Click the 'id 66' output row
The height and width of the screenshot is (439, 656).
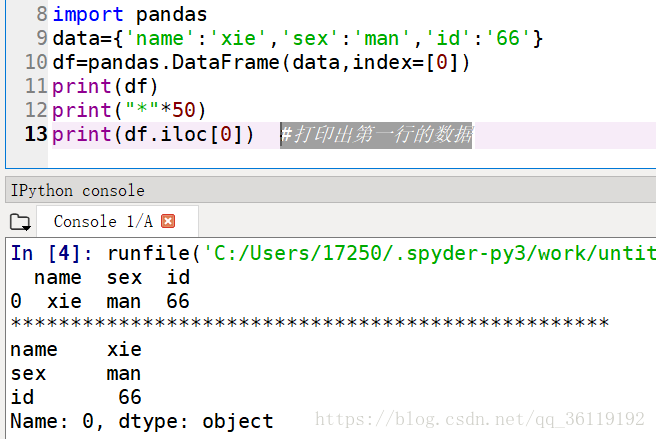76,397
